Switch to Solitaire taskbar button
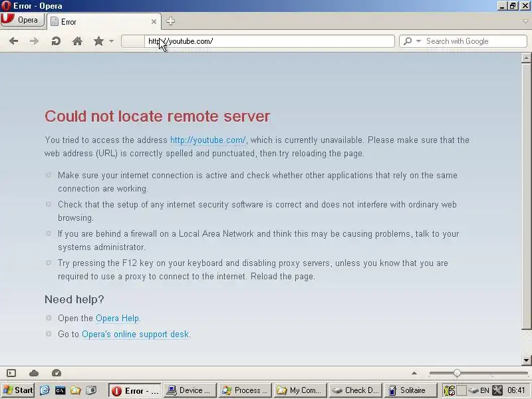This screenshot has width=532, height=399. pos(410,390)
